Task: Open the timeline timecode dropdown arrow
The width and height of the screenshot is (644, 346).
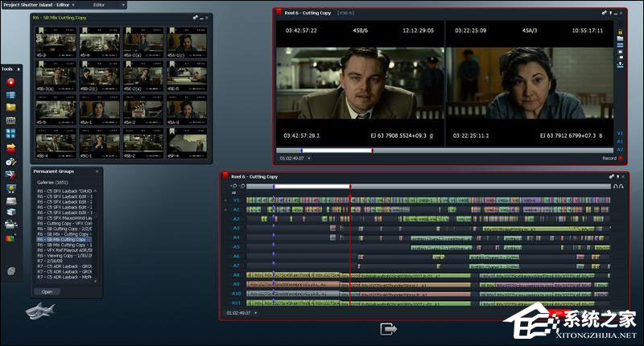Action: (x=256, y=313)
